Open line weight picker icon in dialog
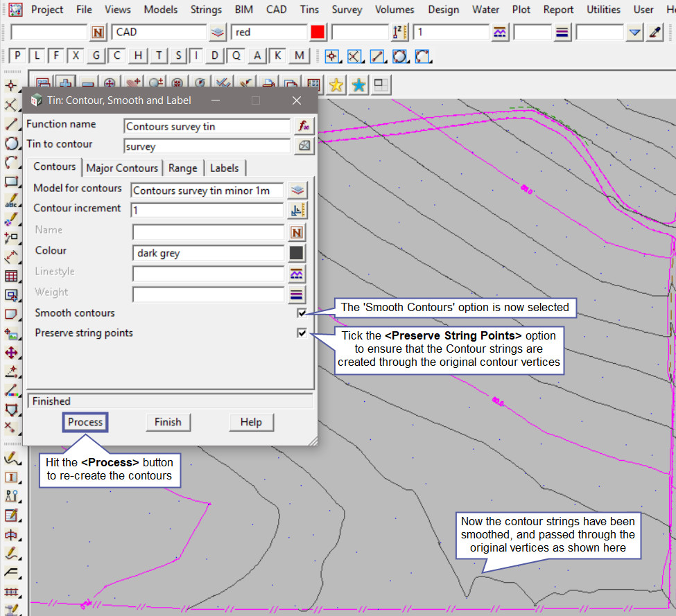The width and height of the screenshot is (676, 616). (x=297, y=294)
